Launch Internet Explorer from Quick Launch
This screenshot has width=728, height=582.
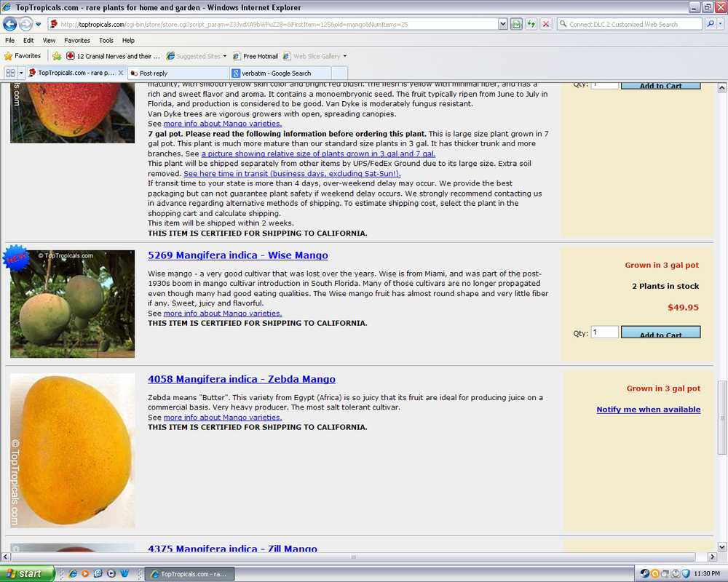coord(72,574)
